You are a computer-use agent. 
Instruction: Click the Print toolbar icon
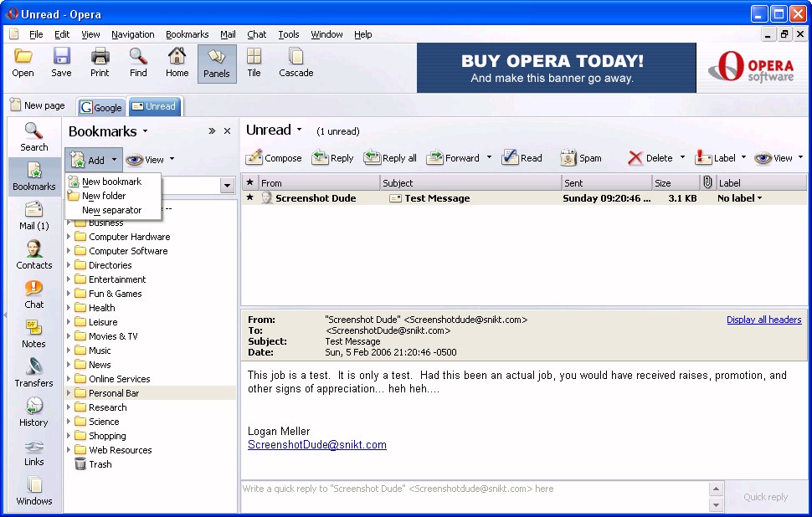click(100, 63)
